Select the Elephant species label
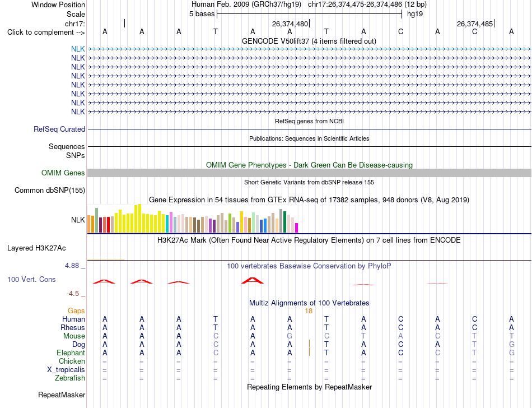The height and width of the screenshot is (408, 532). coord(71,353)
